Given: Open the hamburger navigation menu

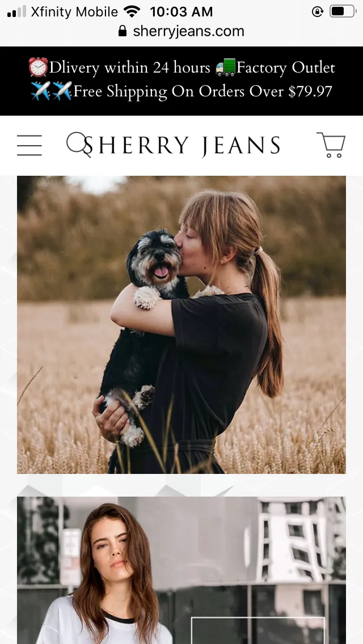Looking at the screenshot, I should point(29,145).
